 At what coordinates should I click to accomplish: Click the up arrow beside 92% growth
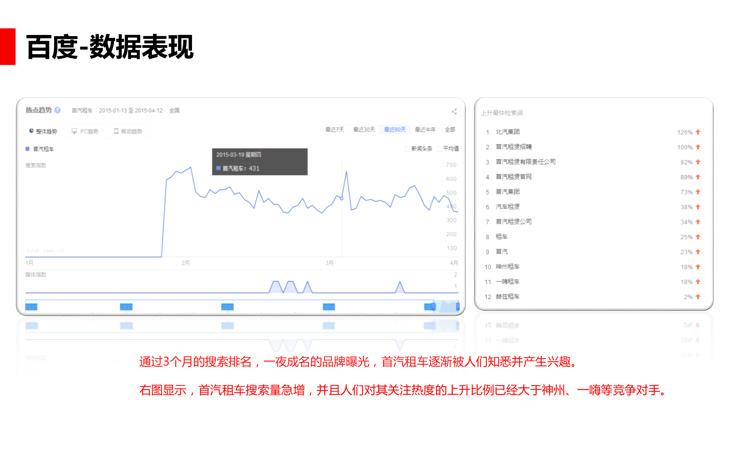coord(698,162)
